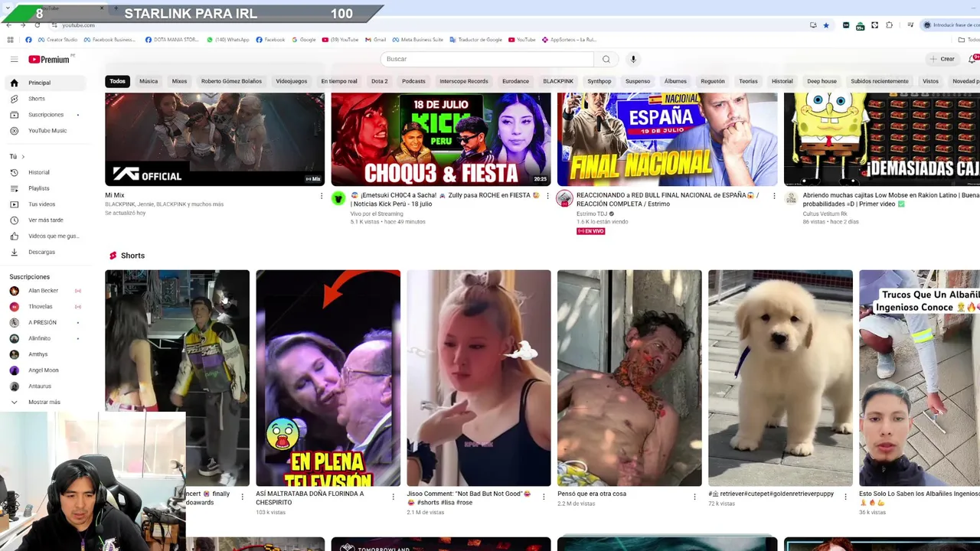Click the Crear button
Viewport: 980px width, 551px height.
(942, 59)
